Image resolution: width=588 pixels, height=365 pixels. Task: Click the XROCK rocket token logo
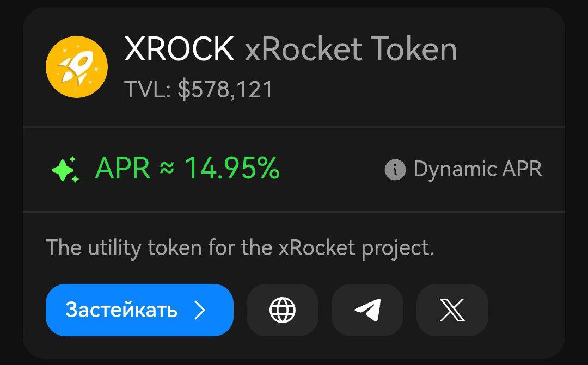tap(77, 67)
